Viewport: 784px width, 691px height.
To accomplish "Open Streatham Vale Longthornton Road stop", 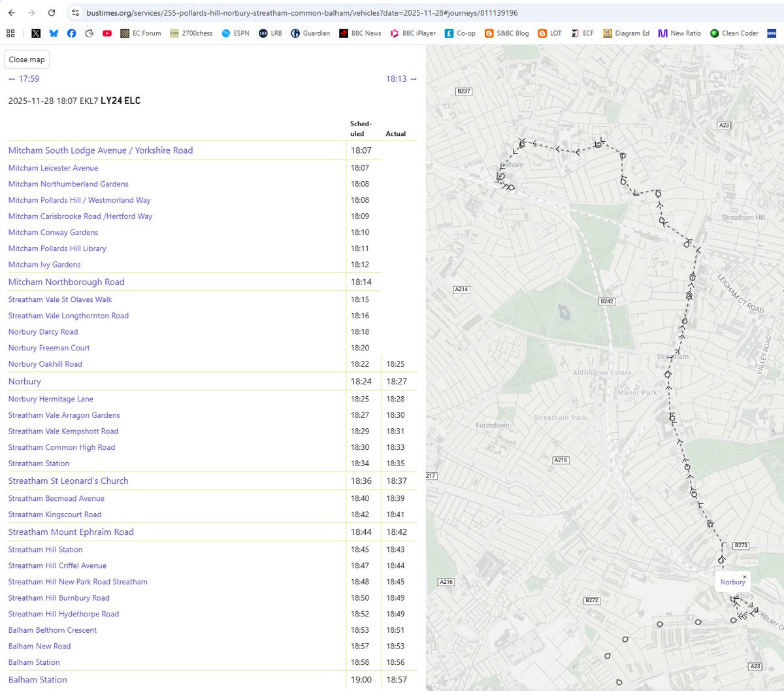I will (69, 316).
